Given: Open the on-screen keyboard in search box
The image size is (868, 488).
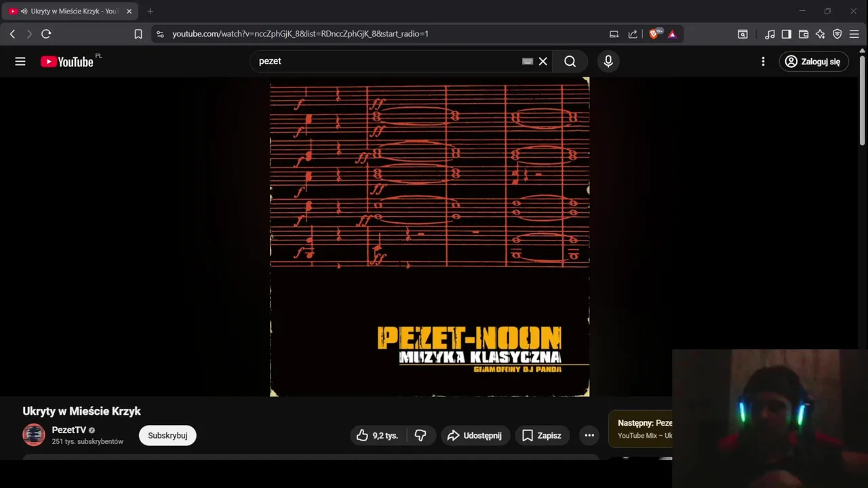Looking at the screenshot, I should pos(528,61).
